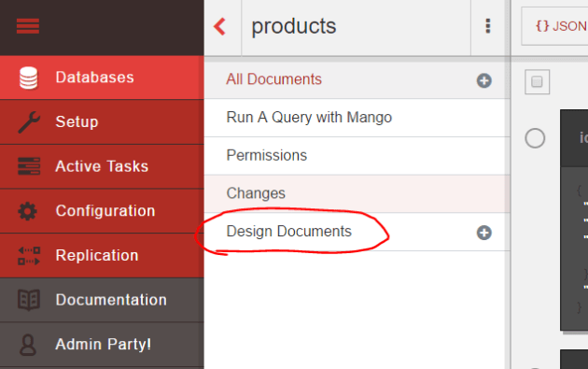
Task: Open the products database options menu
Action: 487,26
